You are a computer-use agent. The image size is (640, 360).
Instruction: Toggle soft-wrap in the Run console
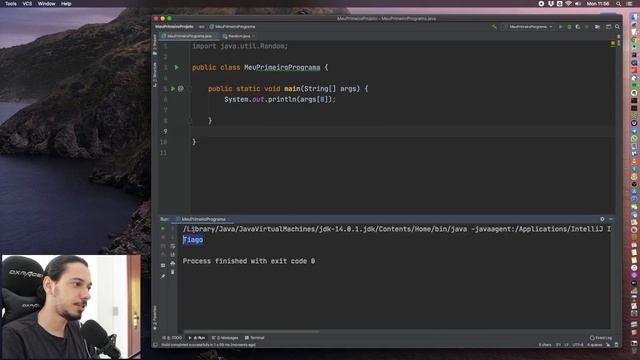[x=173, y=246]
